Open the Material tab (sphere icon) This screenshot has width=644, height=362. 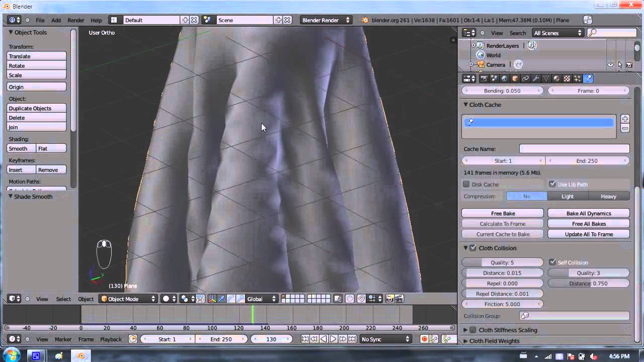click(x=556, y=78)
